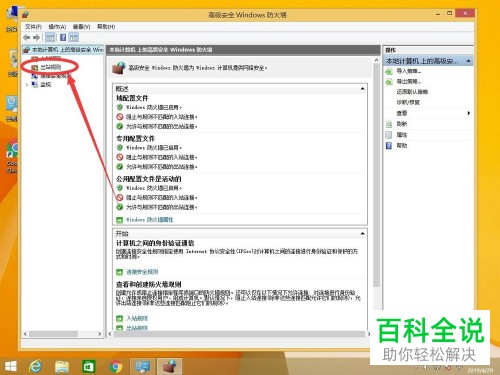500x375 pixels.
Task: Expand the 查看 submenu arrow in Actions pane
Action: [469, 113]
